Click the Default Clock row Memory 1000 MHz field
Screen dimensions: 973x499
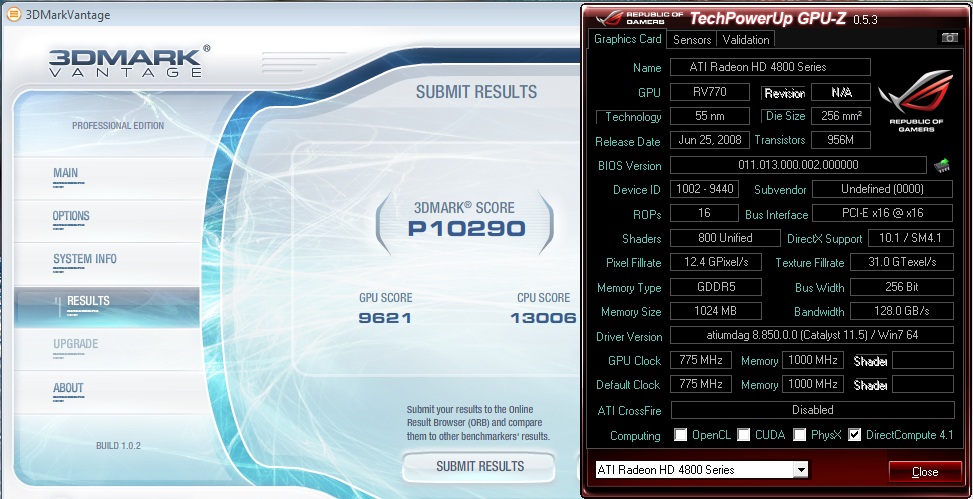pos(812,384)
